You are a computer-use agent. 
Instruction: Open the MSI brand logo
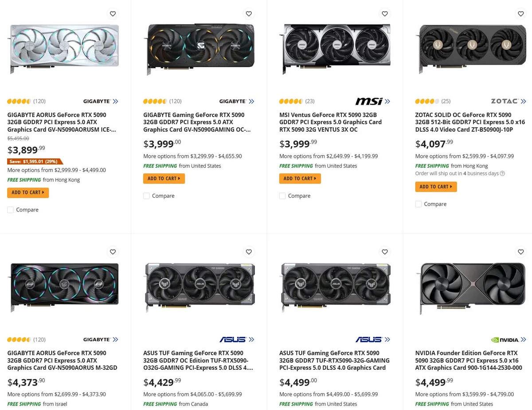point(369,101)
